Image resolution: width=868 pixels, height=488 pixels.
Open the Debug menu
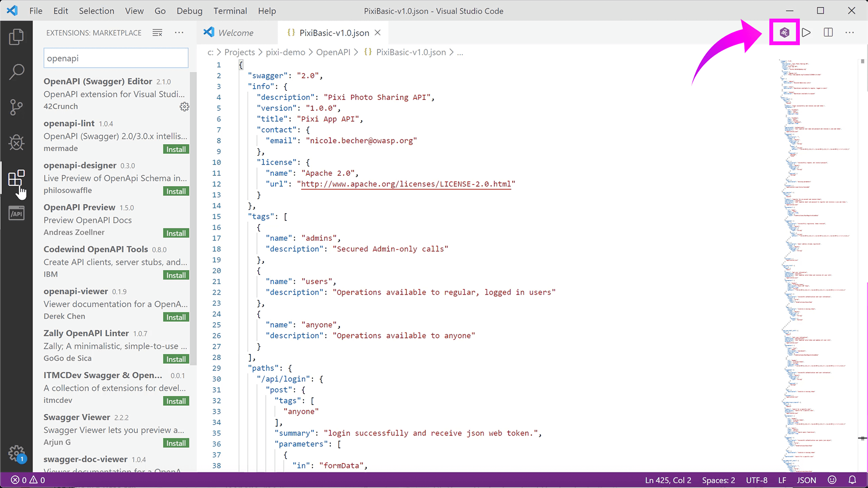189,11
